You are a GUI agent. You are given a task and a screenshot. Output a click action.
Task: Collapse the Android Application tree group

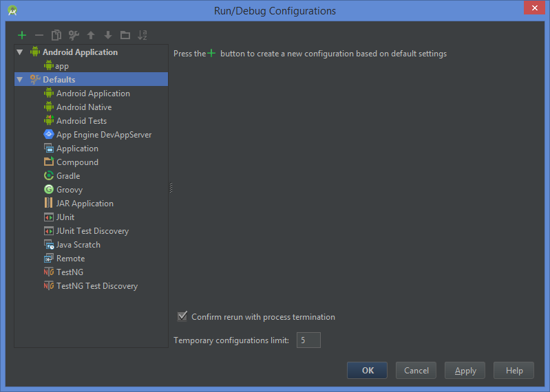click(20, 52)
